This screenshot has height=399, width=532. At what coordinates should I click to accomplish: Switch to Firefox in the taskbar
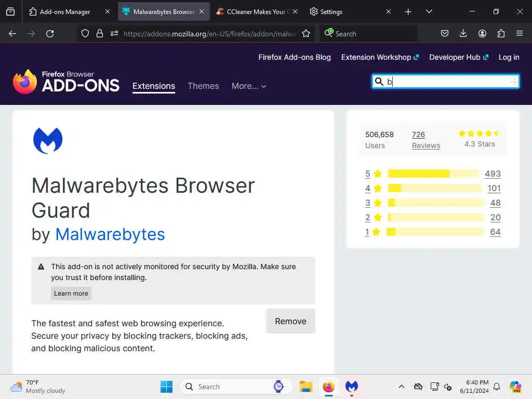(x=328, y=387)
